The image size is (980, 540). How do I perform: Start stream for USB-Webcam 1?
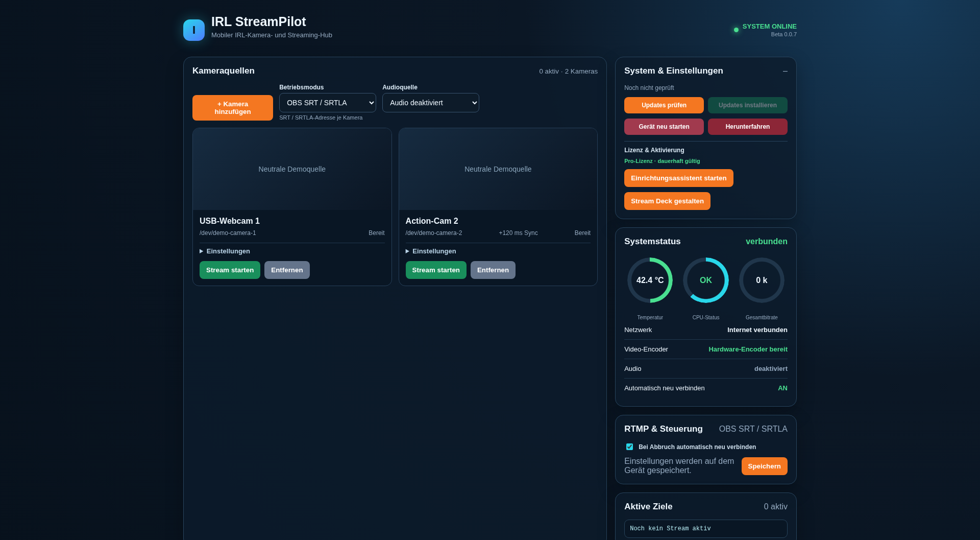pos(230,270)
